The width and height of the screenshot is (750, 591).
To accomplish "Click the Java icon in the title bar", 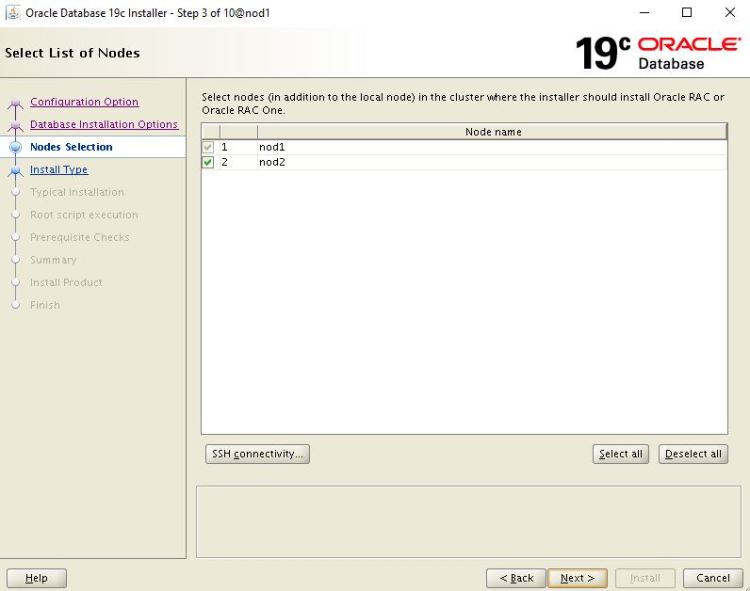I will [13, 13].
